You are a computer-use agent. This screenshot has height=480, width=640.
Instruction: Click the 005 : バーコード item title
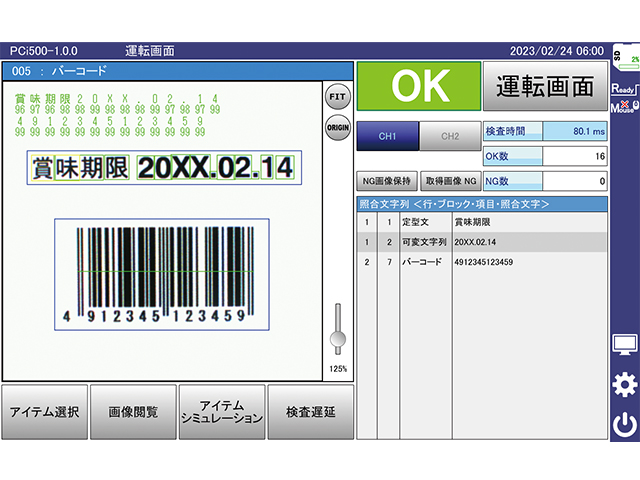click(x=59, y=71)
